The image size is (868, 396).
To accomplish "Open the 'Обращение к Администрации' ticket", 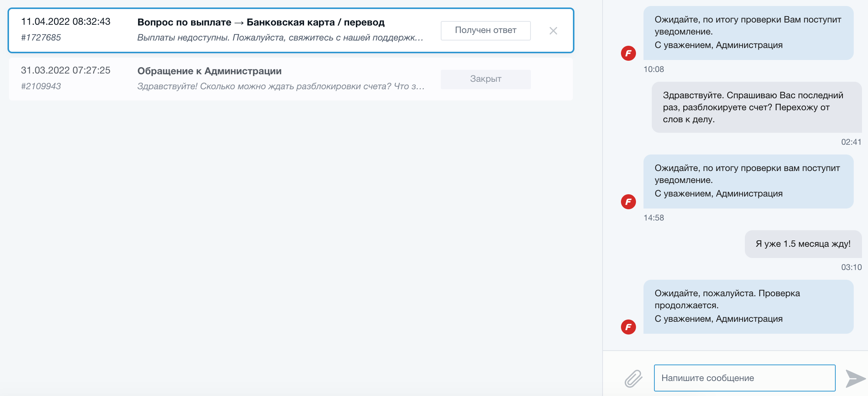I will [x=209, y=71].
